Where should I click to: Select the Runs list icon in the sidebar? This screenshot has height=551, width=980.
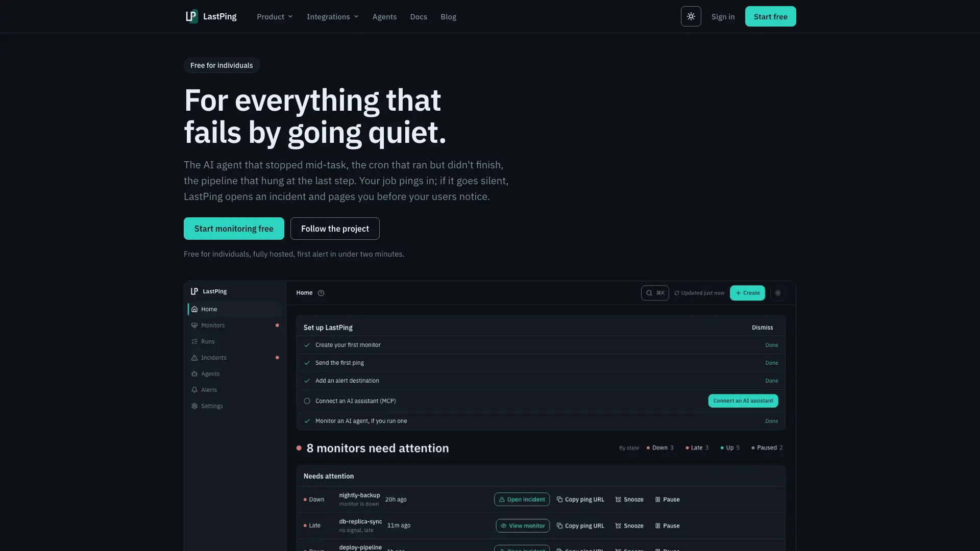(194, 342)
